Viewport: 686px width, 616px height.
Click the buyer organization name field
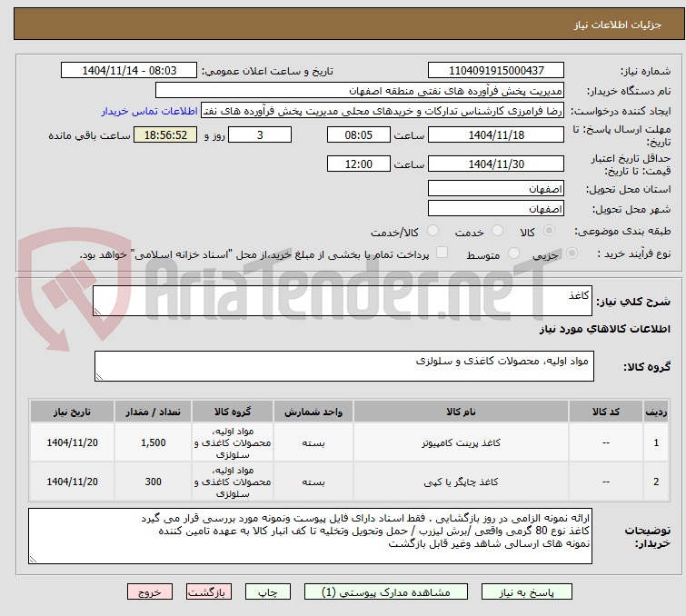360,91
